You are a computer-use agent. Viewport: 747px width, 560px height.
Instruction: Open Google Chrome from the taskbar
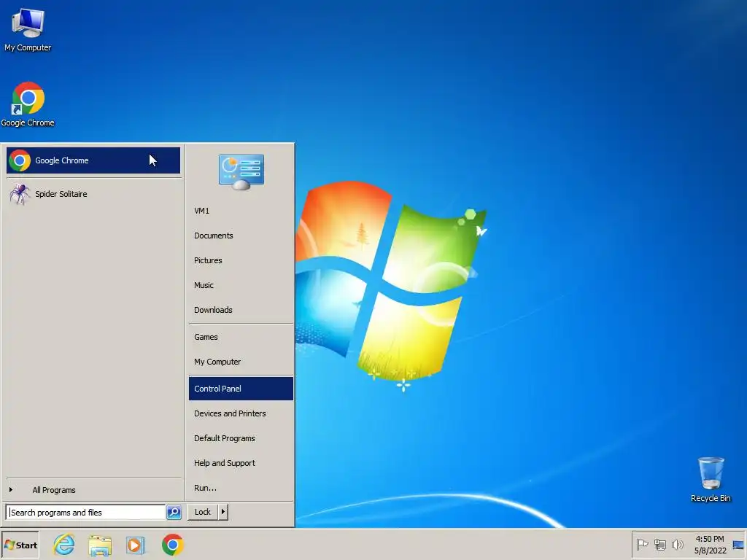click(172, 544)
